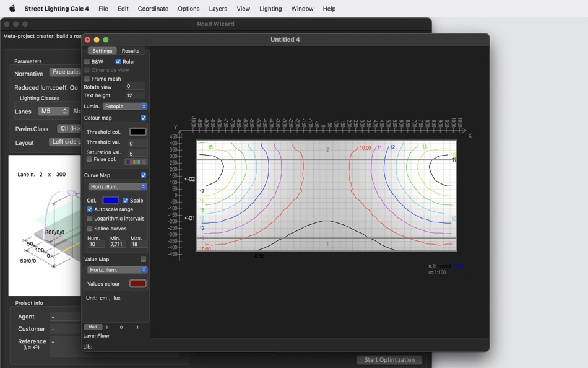This screenshot has height=368, width=588.
Task: Toggle the Colour map checkbox
Action: pos(143,118)
